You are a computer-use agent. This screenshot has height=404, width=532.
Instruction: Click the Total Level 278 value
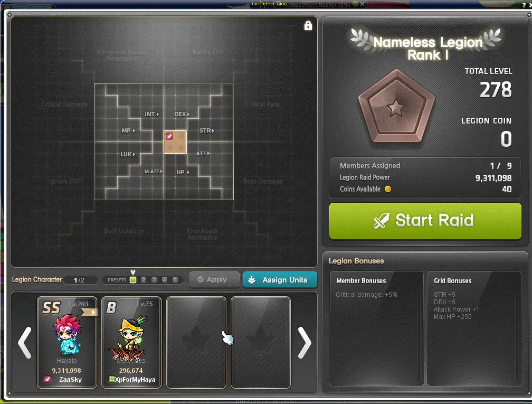(496, 90)
